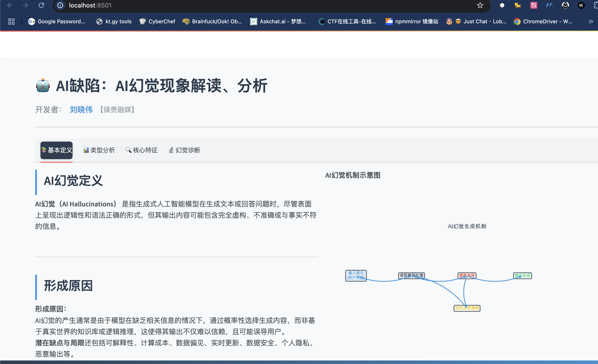Click the 刘晓伟 developer link
The height and width of the screenshot is (364, 598).
pos(81,110)
